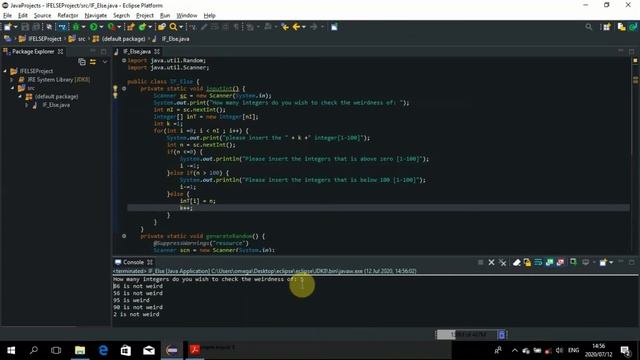
Task: Open dropdown next to Search magnifier
Action: (181, 27)
